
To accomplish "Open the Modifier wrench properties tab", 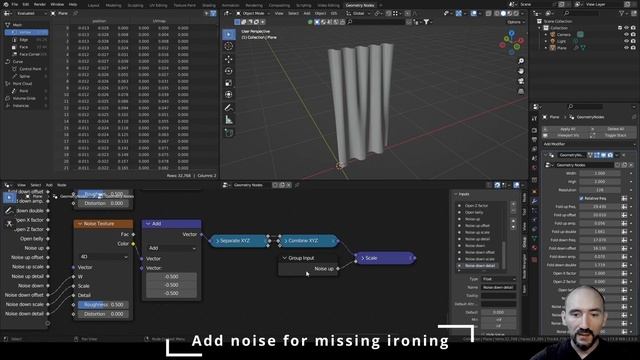I will pyautogui.click(x=534, y=201).
